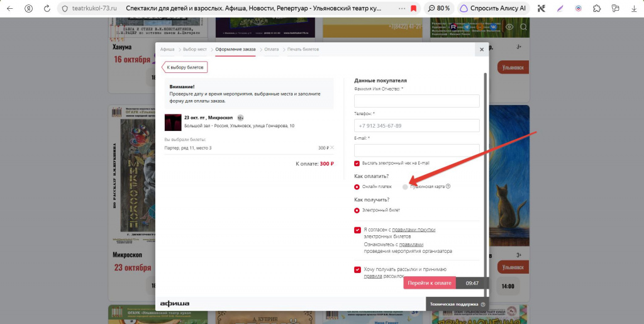The height and width of the screenshot is (324, 644).
Task: Select the Оформление заказа step
Action: tap(235, 49)
